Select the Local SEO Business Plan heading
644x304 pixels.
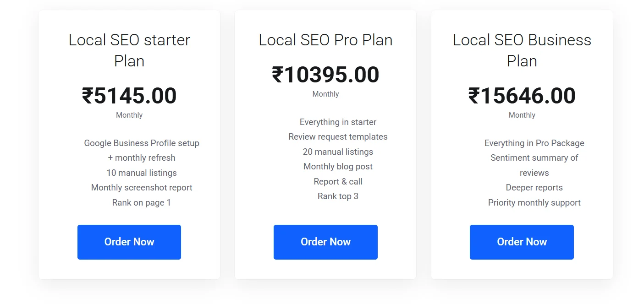click(x=522, y=50)
